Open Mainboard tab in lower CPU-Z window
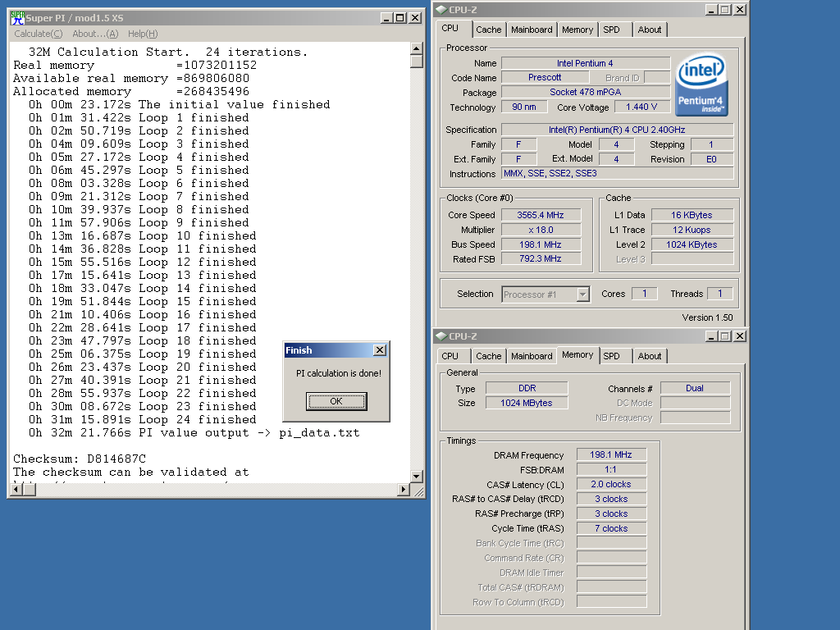The image size is (840, 630). click(532, 356)
